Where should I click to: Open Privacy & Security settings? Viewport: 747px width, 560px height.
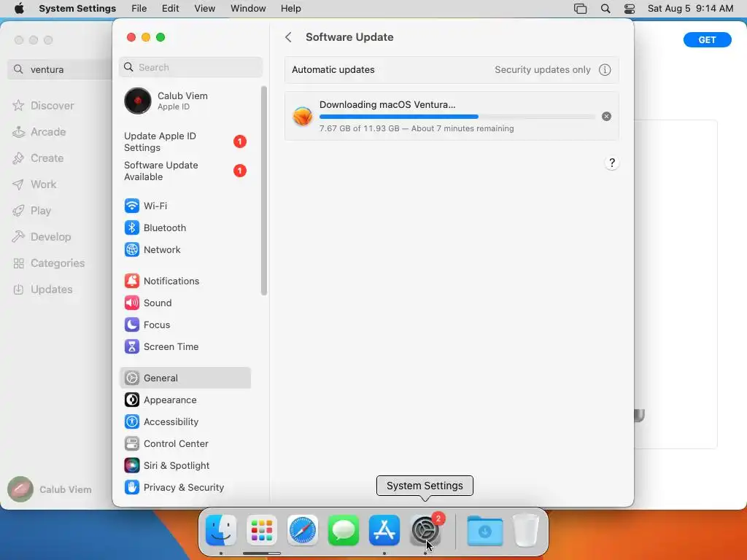coord(185,488)
